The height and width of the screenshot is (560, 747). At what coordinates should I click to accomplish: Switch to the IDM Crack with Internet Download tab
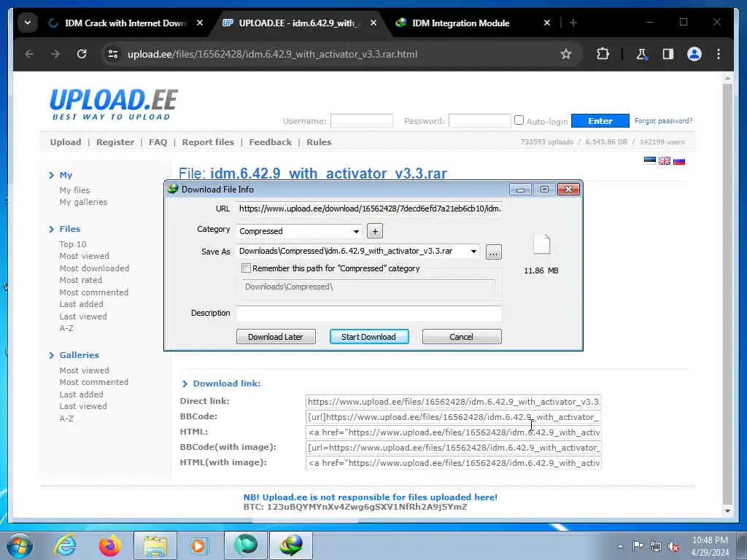tap(125, 23)
